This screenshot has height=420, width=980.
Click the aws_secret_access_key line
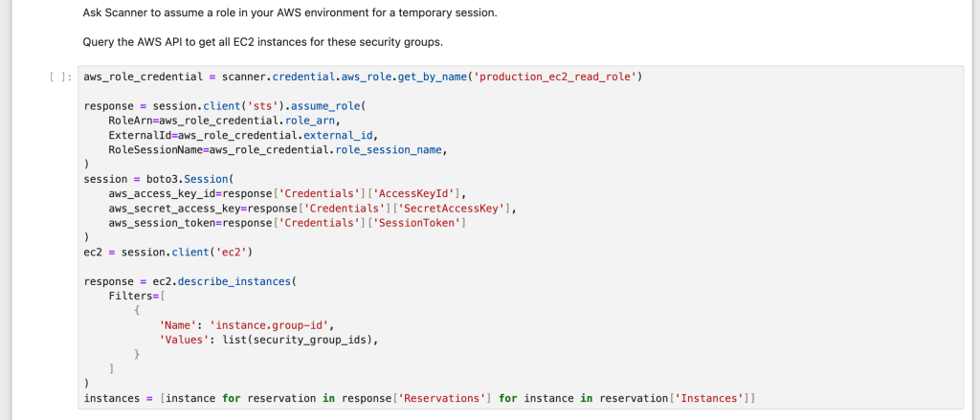coord(313,209)
